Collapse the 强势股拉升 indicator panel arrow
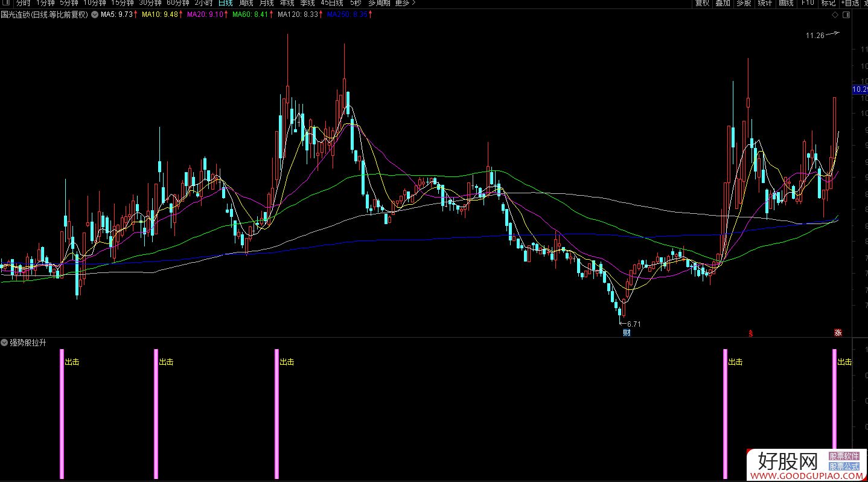The height and width of the screenshot is (482, 868). pyautogui.click(x=4, y=342)
